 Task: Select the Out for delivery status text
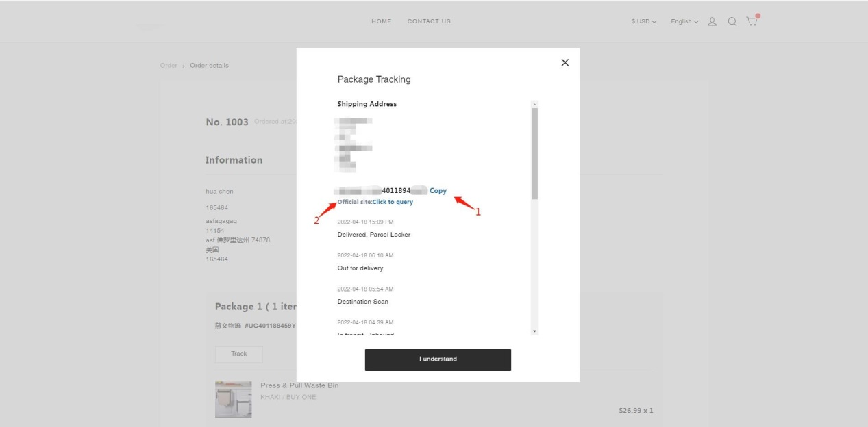(x=360, y=268)
